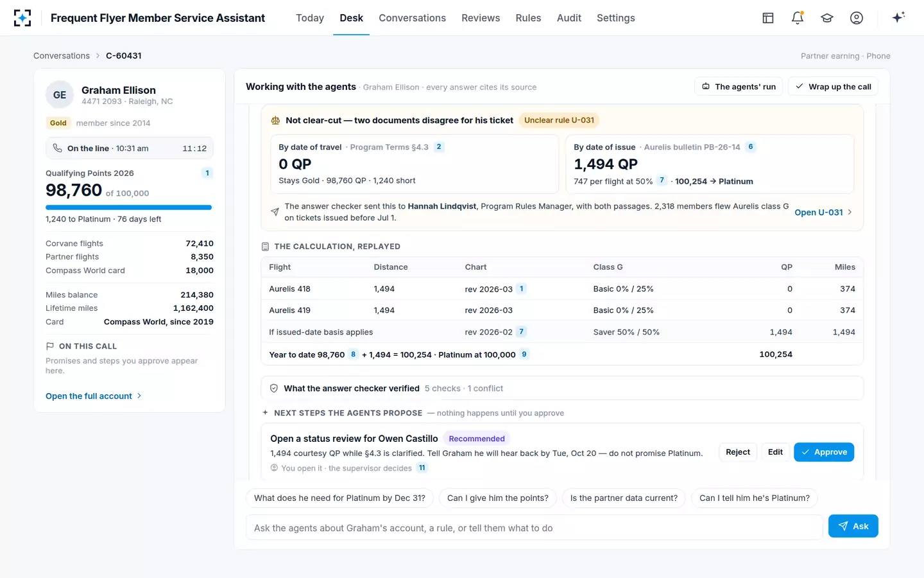
Task: Open the Settings tab
Action: [x=616, y=18]
